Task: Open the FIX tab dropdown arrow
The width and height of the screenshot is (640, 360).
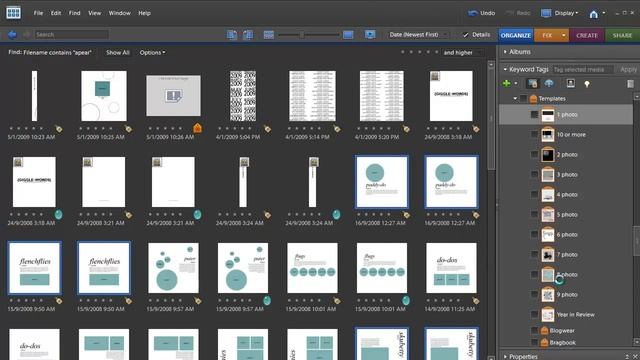Action: 564,35
